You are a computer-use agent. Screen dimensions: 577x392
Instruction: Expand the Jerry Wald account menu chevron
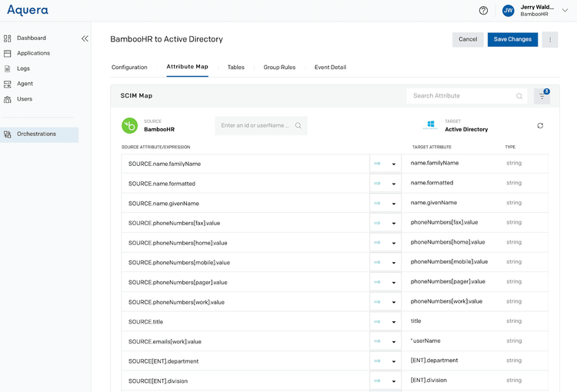coord(565,11)
